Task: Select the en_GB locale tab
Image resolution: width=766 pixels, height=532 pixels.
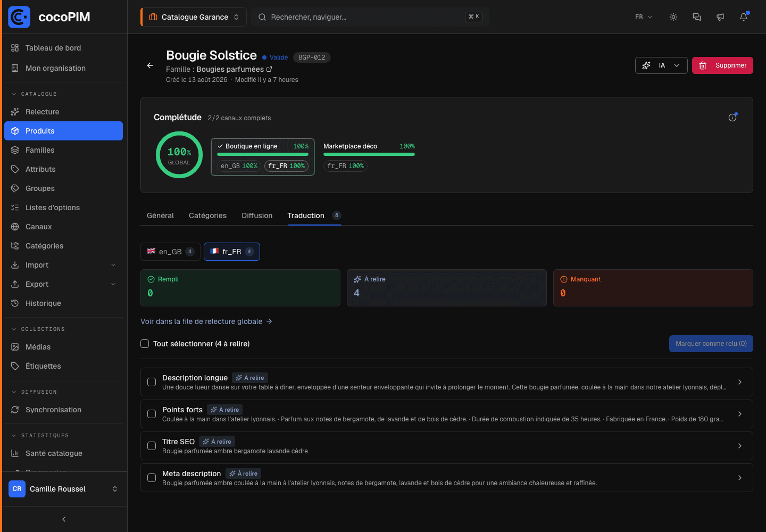Action: (170, 252)
